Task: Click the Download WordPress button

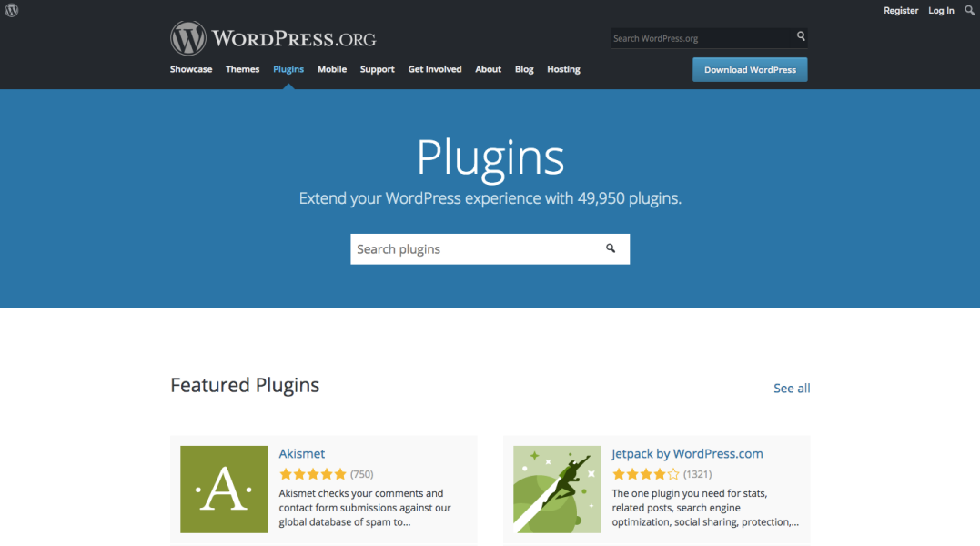Action: click(750, 70)
